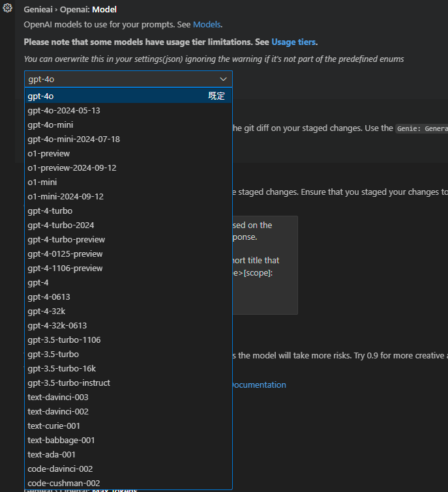This screenshot has height=492, width=448.
Task: Collapse the model dropdown using its chevron
Action: pos(224,79)
